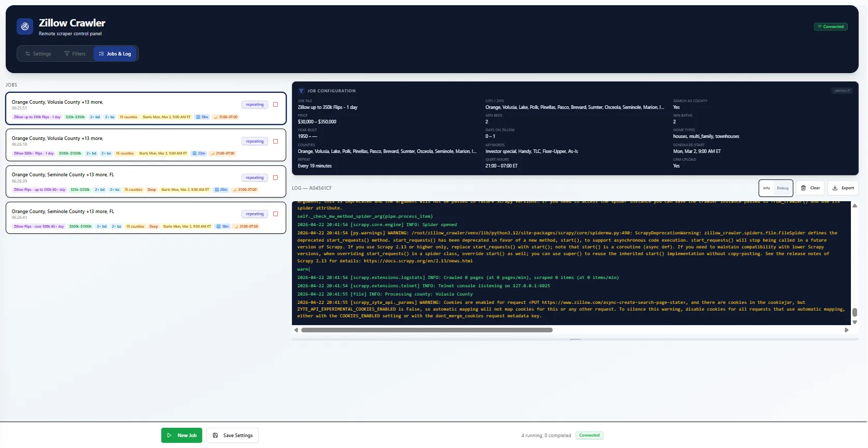Click the Repeat value 'Every 19 minutes'

315,166
